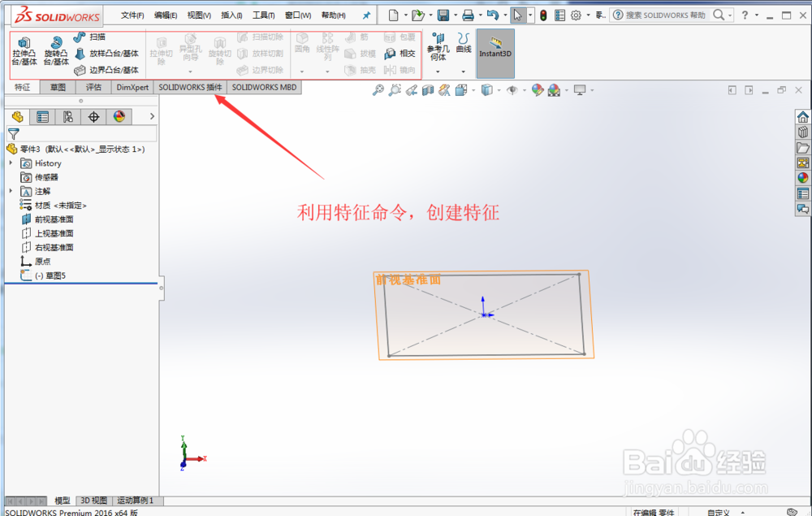Open the dropdown arrow next to New document
Image resolution: width=812 pixels, height=516 pixels.
pos(405,15)
